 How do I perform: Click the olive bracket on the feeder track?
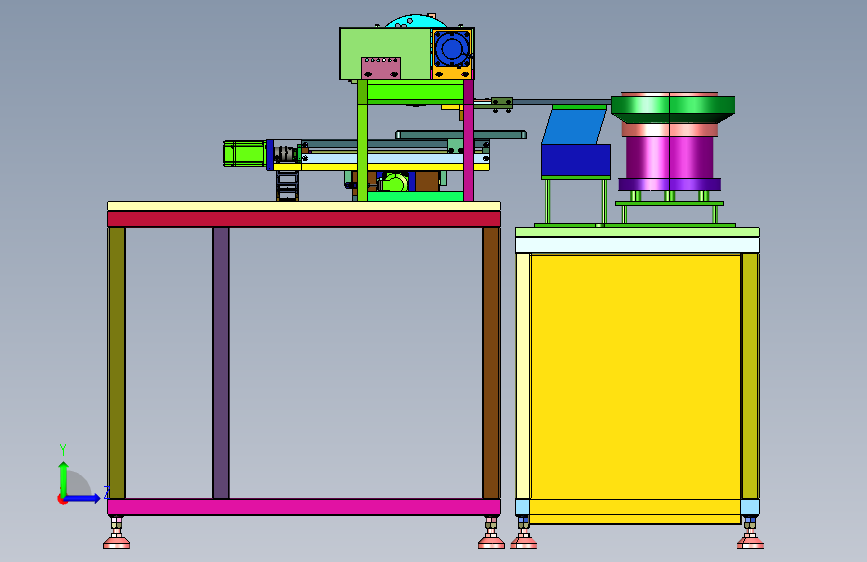click(502, 102)
